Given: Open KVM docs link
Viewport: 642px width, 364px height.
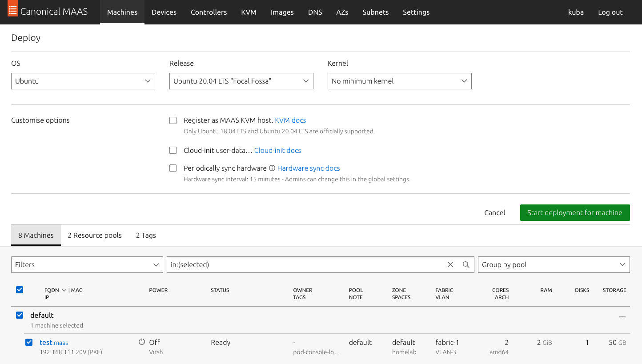Looking at the screenshot, I should click(290, 120).
